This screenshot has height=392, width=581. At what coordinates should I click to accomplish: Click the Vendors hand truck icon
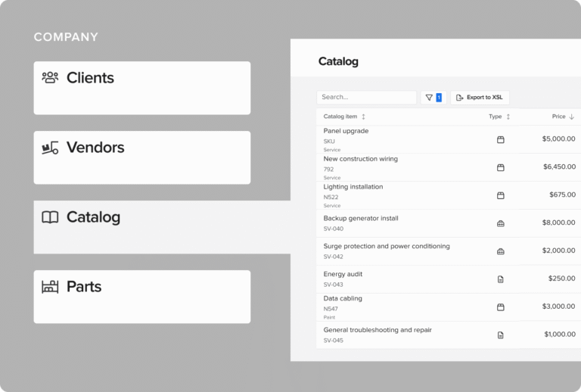(x=50, y=148)
